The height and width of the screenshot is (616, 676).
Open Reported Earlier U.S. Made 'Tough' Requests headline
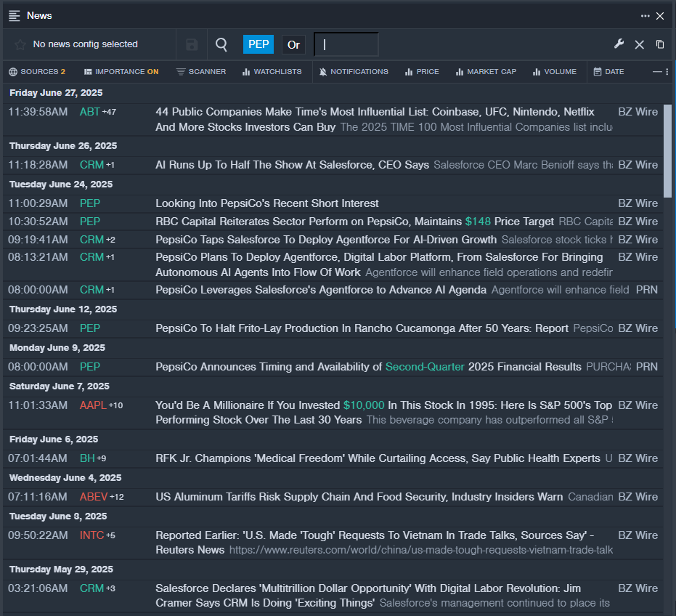coord(375,542)
